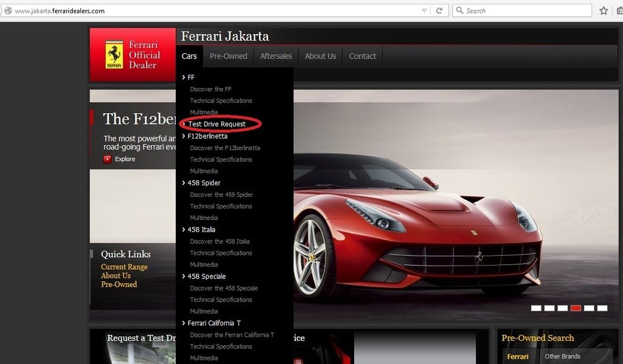The image size is (623, 364).
Task: Open the Pre-Owned menu tab
Action: point(229,56)
